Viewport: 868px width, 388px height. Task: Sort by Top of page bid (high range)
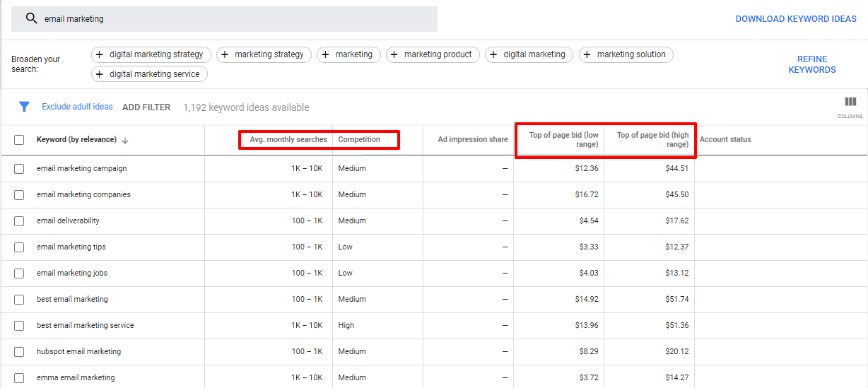(x=652, y=140)
